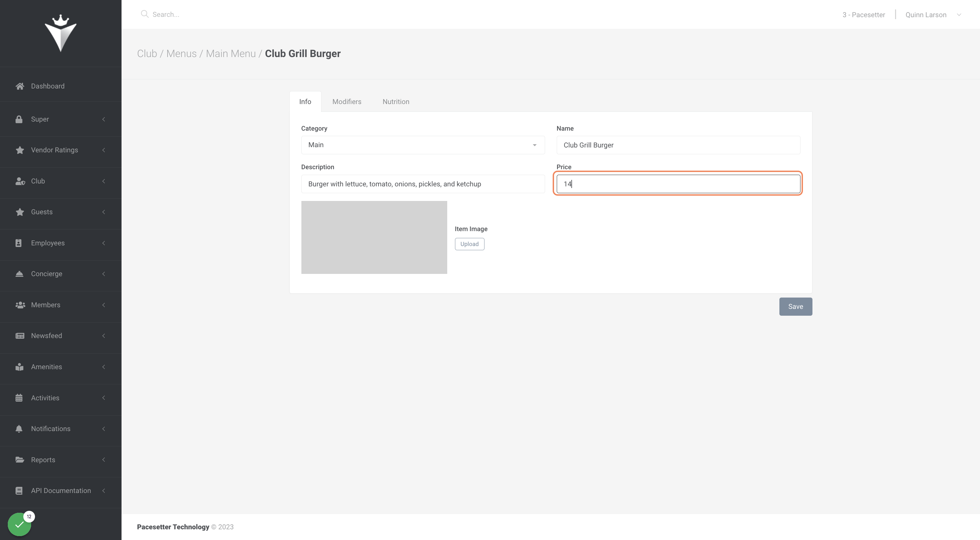Expand the Concierge sidebar chevron
This screenshot has height=540, width=980.
pos(103,274)
